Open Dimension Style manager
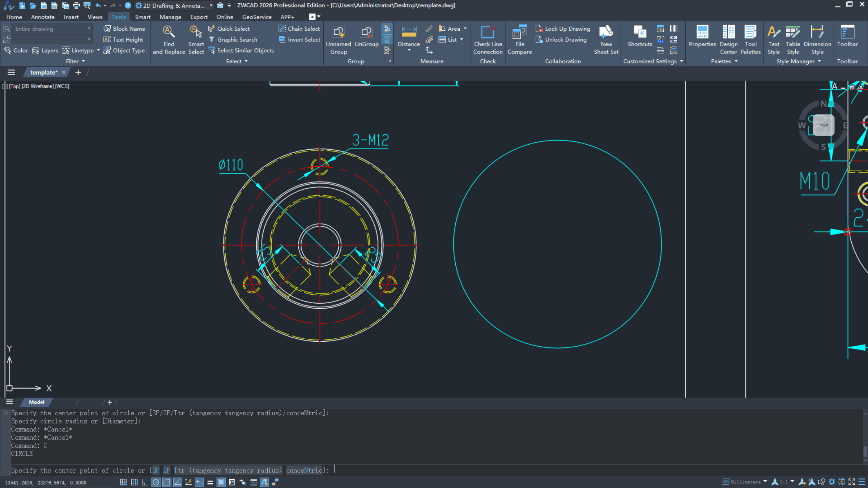The height and width of the screenshot is (488, 868). pos(817,33)
